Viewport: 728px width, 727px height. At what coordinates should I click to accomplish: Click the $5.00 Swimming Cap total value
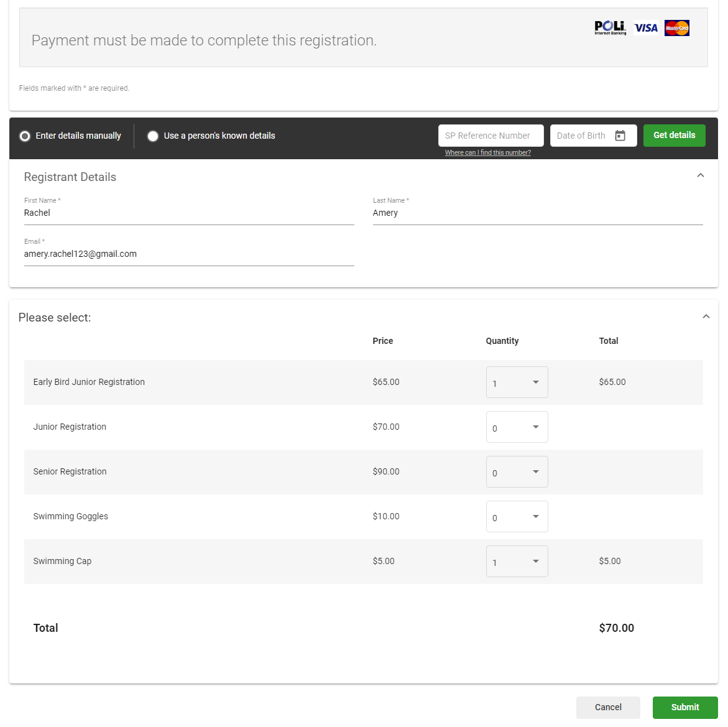click(610, 561)
